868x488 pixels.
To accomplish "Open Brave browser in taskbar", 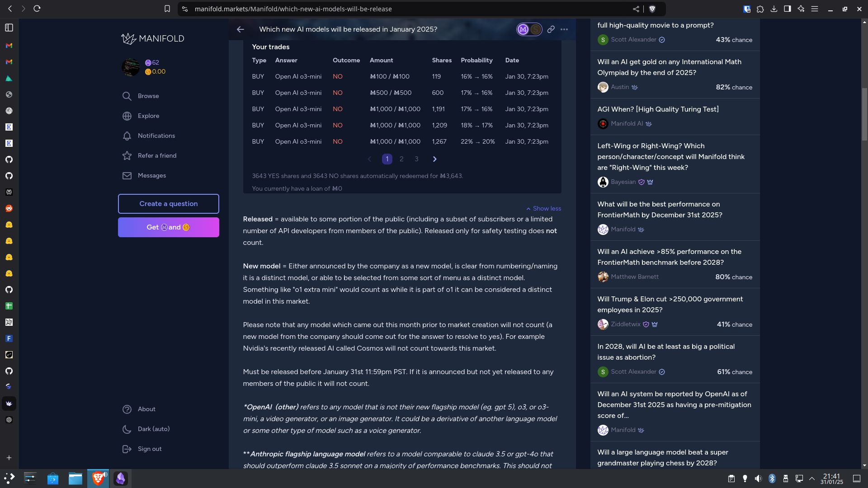I will click(98, 479).
